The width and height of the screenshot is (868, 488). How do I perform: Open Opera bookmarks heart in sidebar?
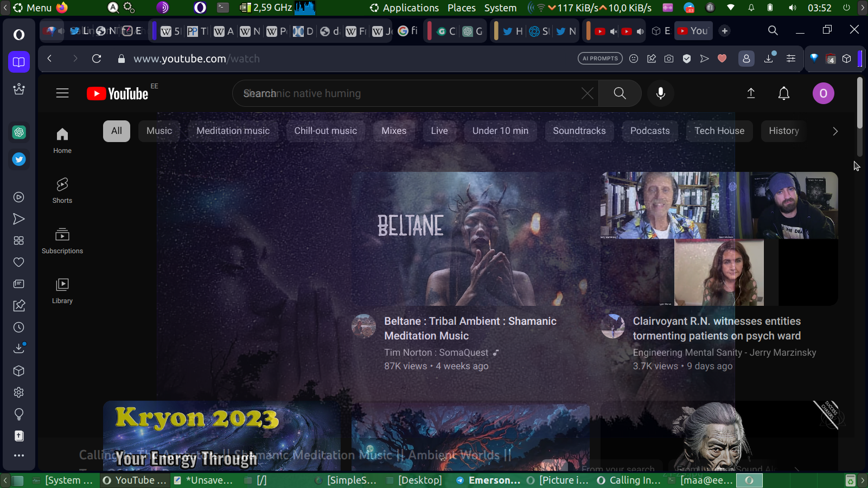[x=19, y=262]
